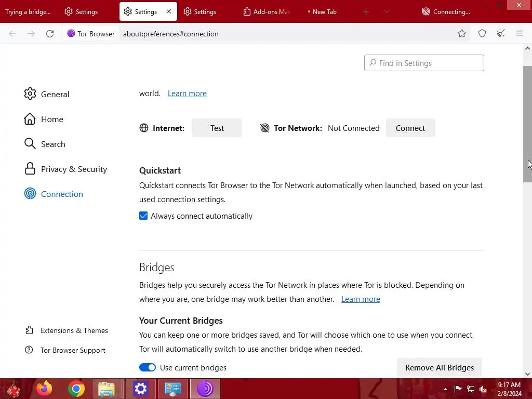Open Tor Browser Support
The width and height of the screenshot is (532, 399).
[65, 350]
